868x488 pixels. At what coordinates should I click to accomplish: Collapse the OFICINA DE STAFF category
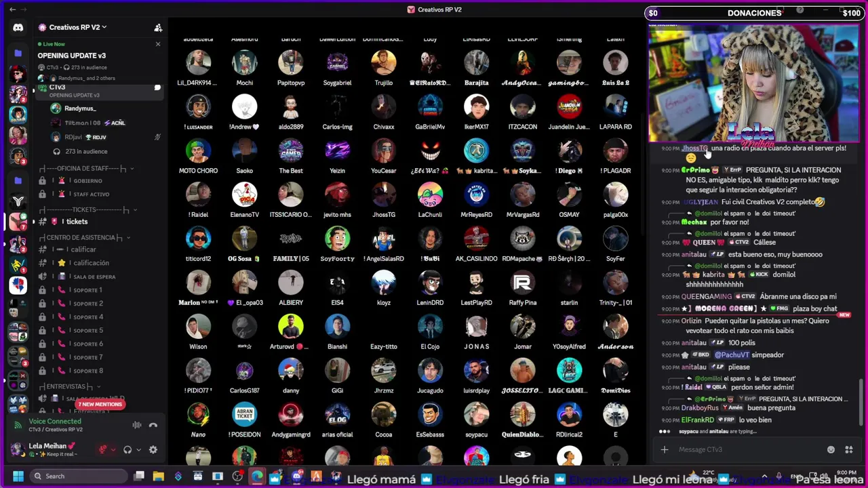point(87,168)
